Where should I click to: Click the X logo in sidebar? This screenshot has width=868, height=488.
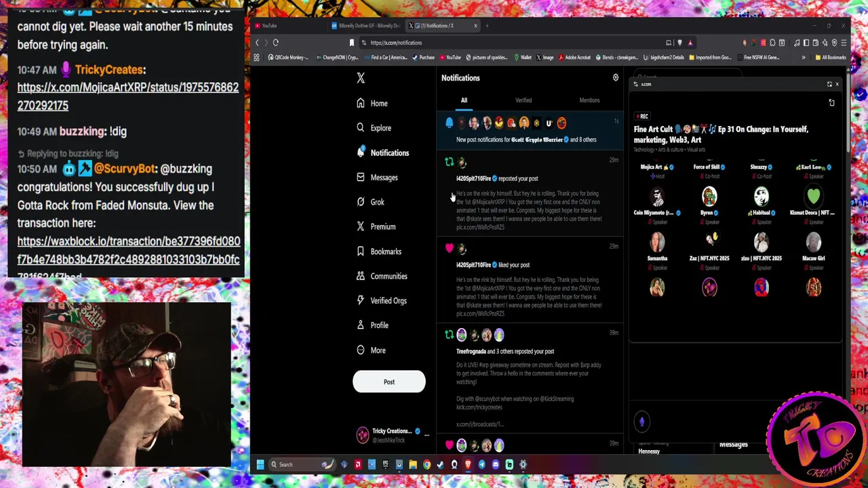(x=361, y=78)
